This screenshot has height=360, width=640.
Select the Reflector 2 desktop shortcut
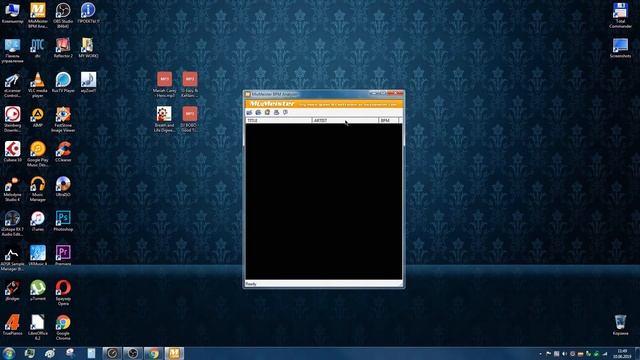tap(63, 48)
